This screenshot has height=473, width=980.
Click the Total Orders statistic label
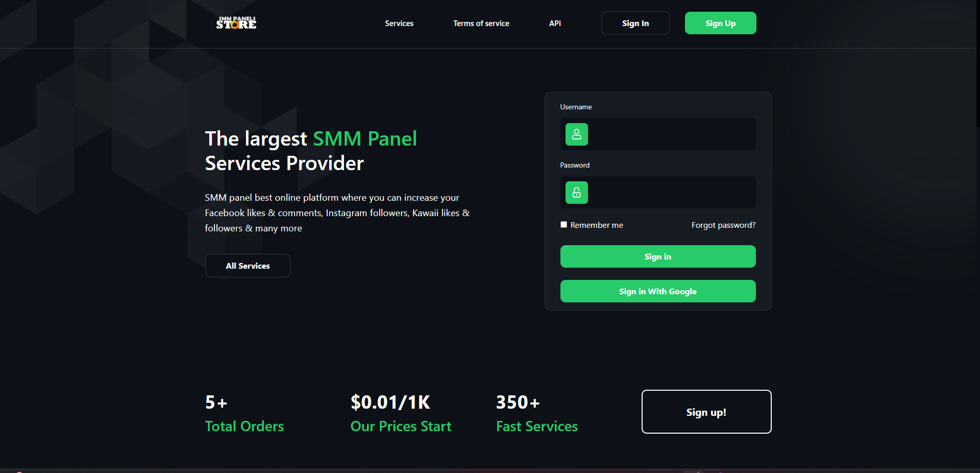point(244,426)
